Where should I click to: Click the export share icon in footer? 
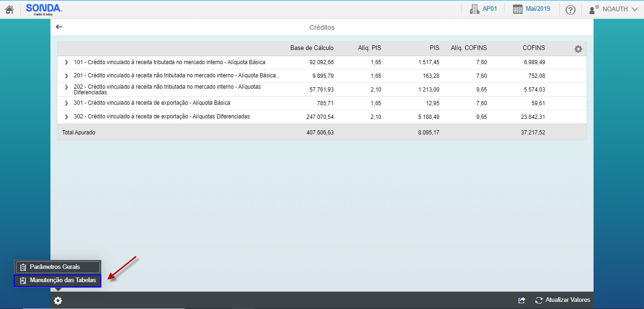521,300
